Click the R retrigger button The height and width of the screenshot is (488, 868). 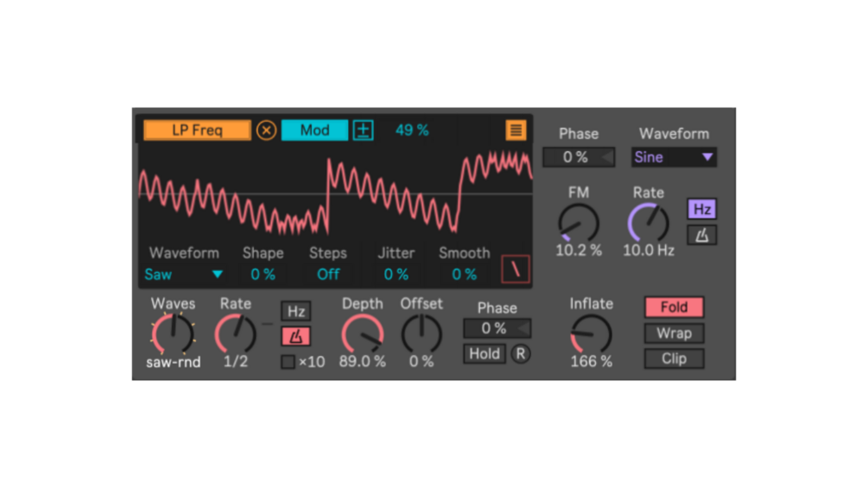click(x=520, y=353)
